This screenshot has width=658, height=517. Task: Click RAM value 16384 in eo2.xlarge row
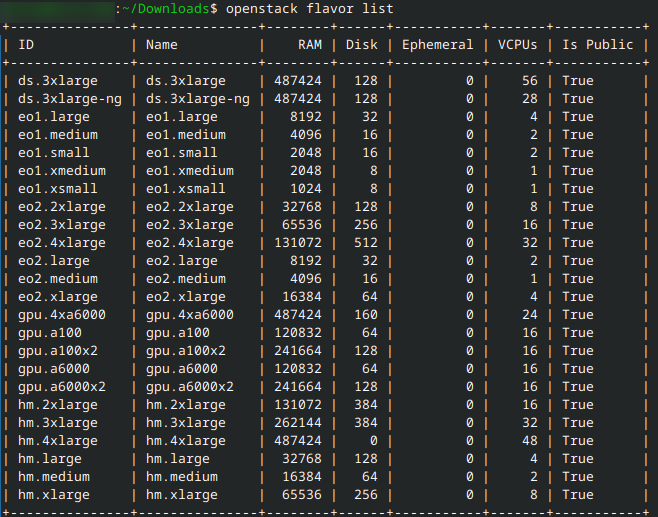[302, 297]
